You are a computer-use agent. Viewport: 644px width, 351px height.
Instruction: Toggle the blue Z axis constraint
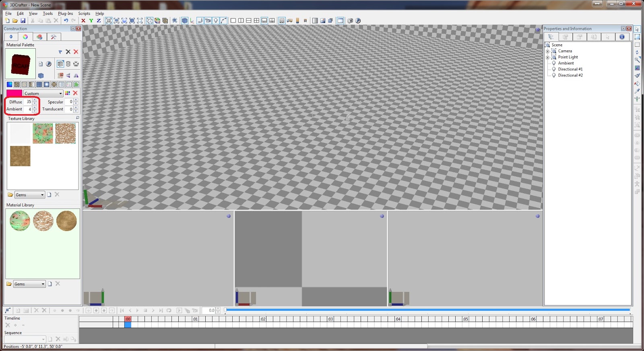point(99,21)
